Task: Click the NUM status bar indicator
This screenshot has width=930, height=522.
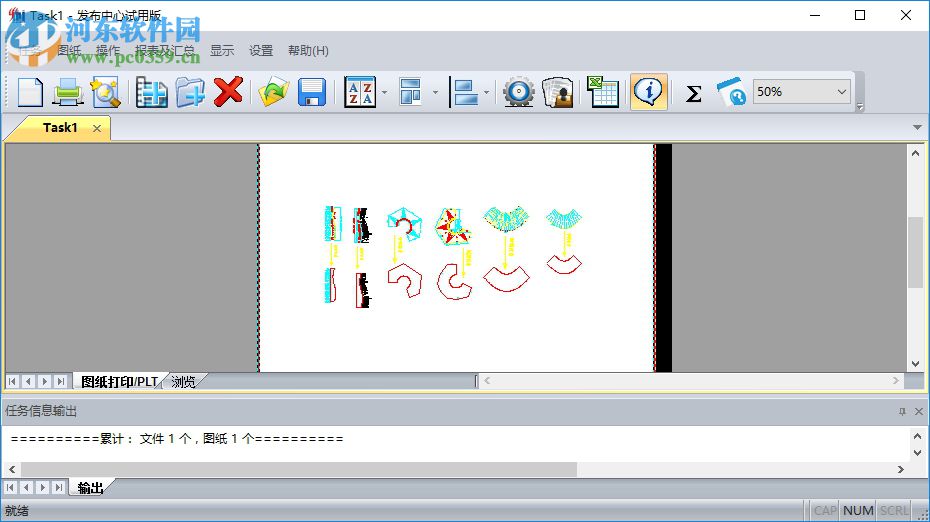Action: (858, 511)
